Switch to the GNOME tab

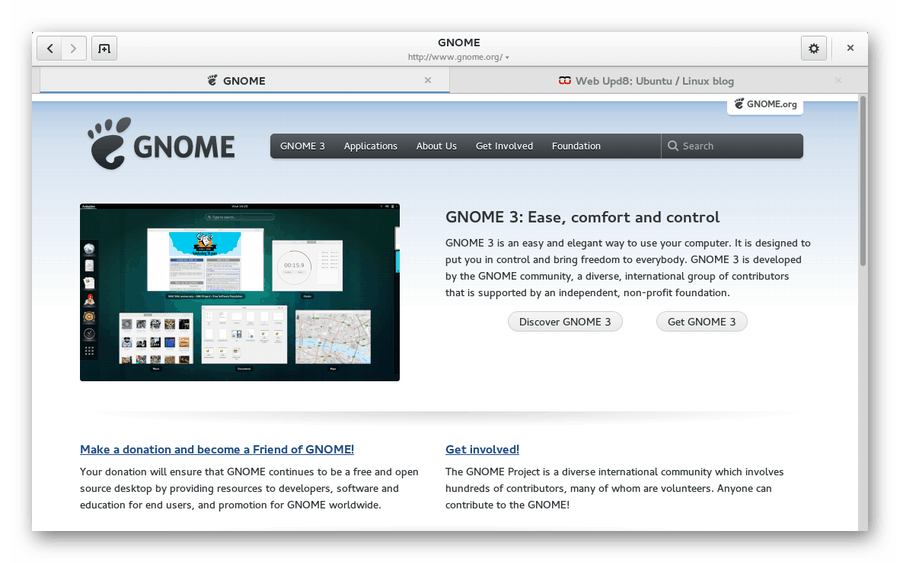(x=245, y=80)
